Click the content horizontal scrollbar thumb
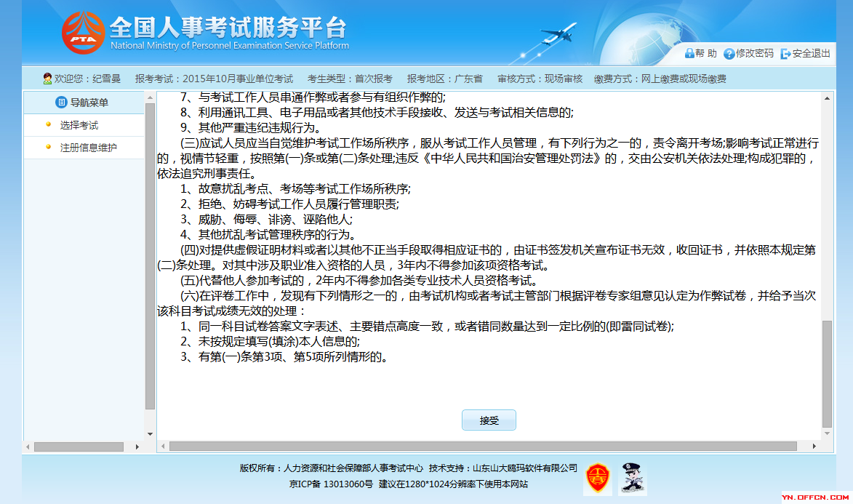The width and height of the screenshot is (853, 504). 483,447
